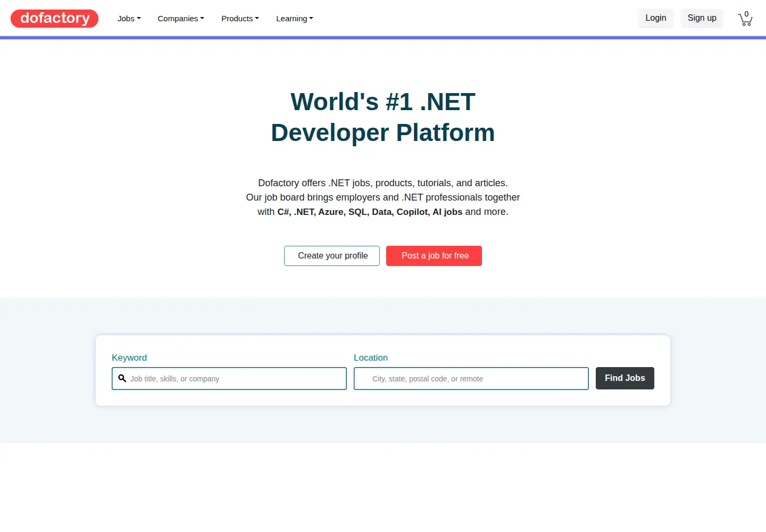Open the Learning dropdown menu
Image resolution: width=766 pixels, height=532 pixels.
click(x=295, y=19)
